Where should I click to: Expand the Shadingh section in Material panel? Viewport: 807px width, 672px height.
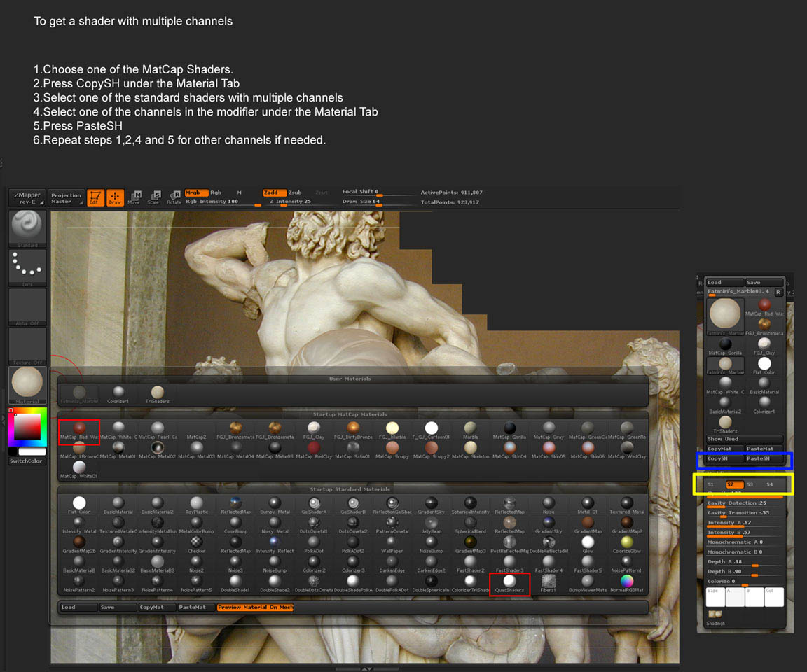(x=715, y=618)
